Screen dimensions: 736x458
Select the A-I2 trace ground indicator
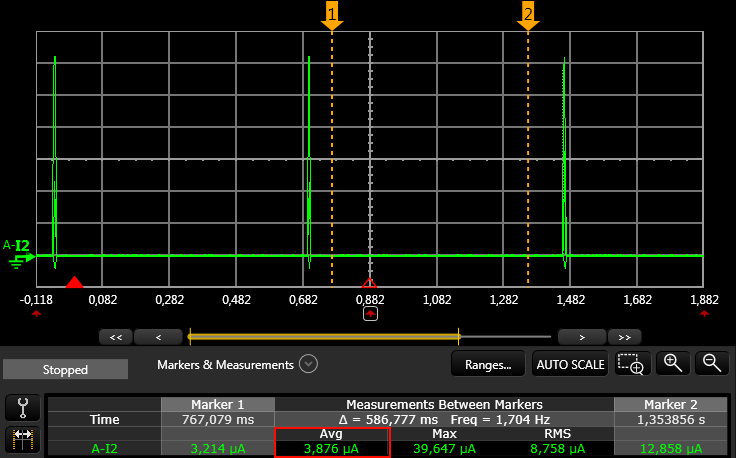[x=19, y=254]
